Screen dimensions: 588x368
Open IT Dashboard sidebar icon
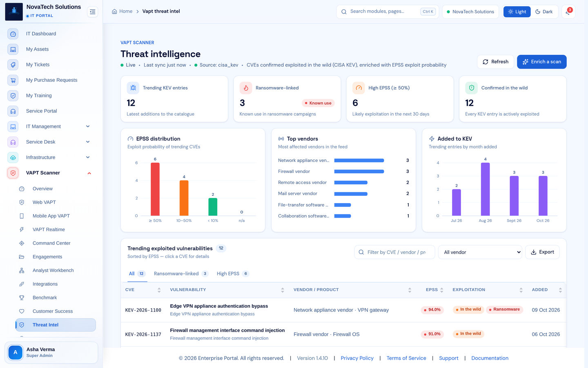coord(13,34)
